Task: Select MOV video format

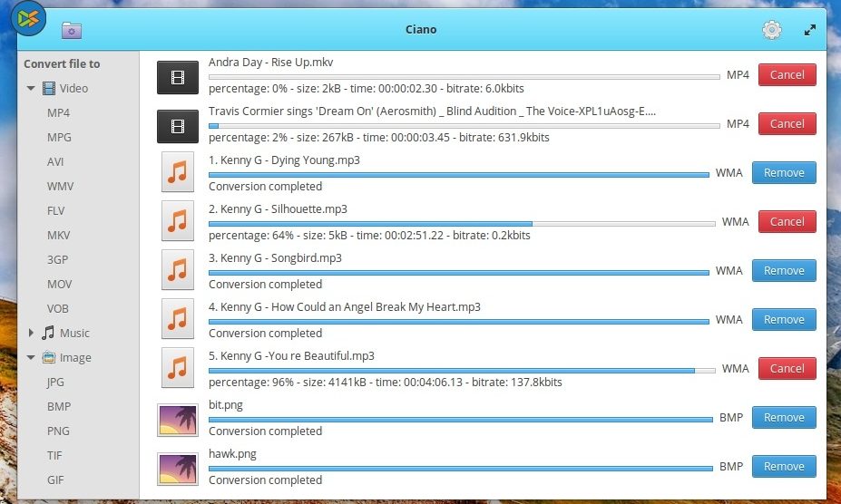Action: (x=59, y=284)
